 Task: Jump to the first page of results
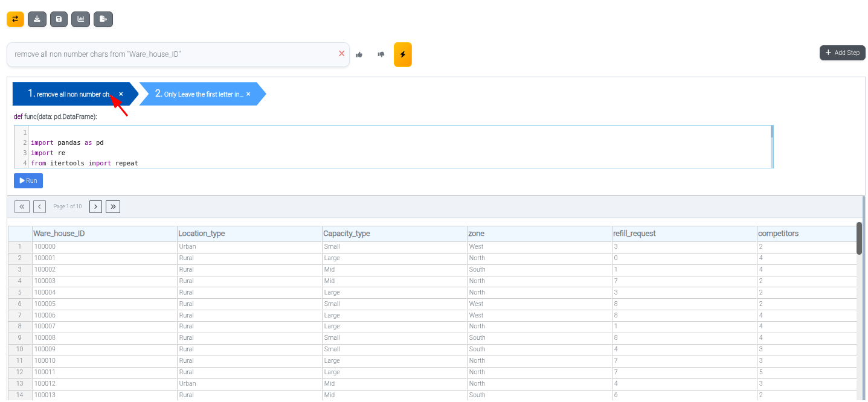click(21, 206)
